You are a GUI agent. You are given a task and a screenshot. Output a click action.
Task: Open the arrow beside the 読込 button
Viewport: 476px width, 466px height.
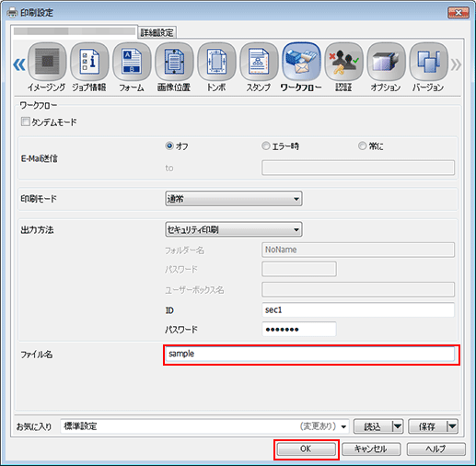(x=398, y=426)
